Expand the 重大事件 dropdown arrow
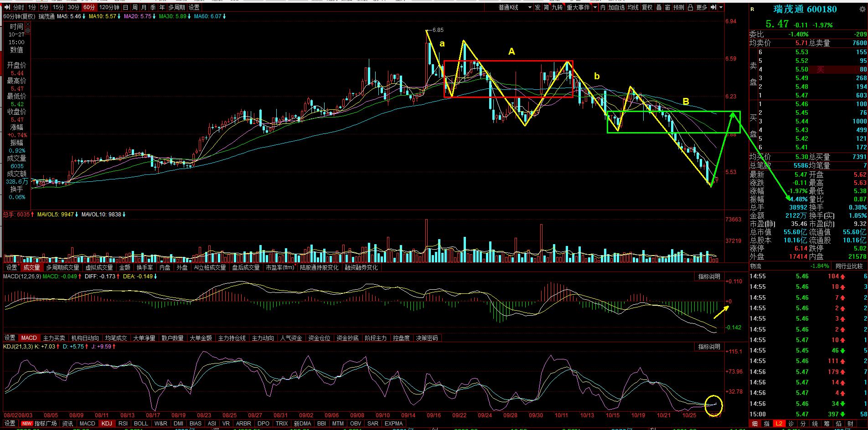The width and height of the screenshot is (868, 430). (x=595, y=7)
